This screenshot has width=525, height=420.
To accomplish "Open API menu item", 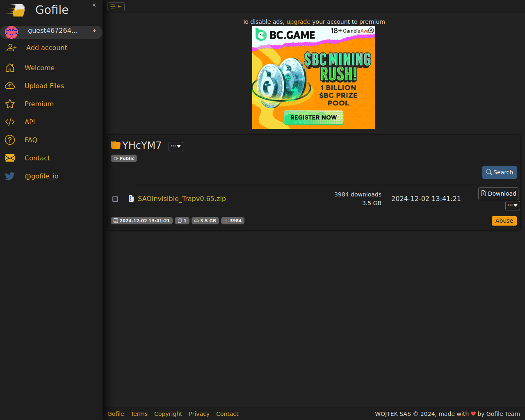I will tap(30, 122).
